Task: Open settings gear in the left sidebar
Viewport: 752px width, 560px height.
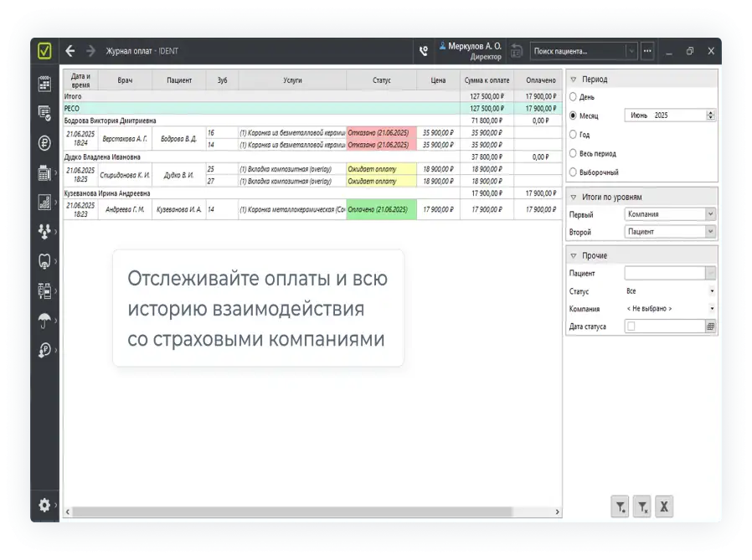Action: [45, 505]
